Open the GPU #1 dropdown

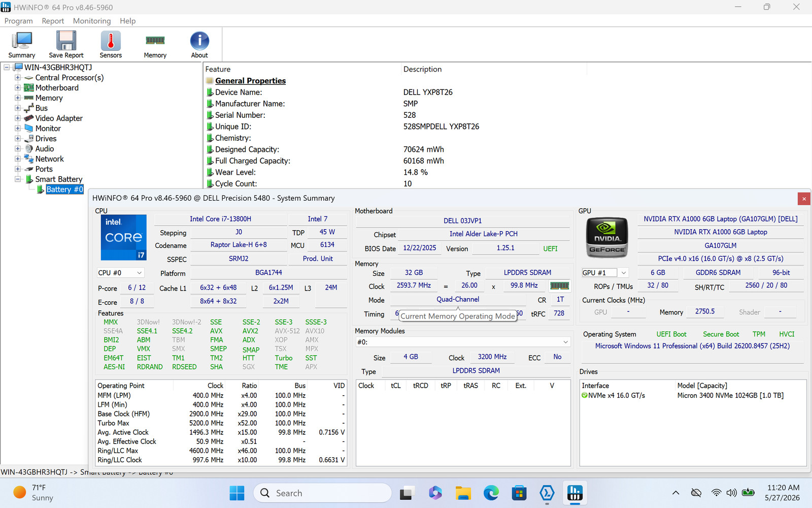(605, 273)
